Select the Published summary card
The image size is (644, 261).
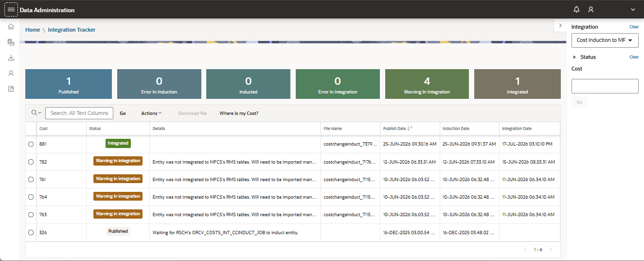(x=69, y=84)
